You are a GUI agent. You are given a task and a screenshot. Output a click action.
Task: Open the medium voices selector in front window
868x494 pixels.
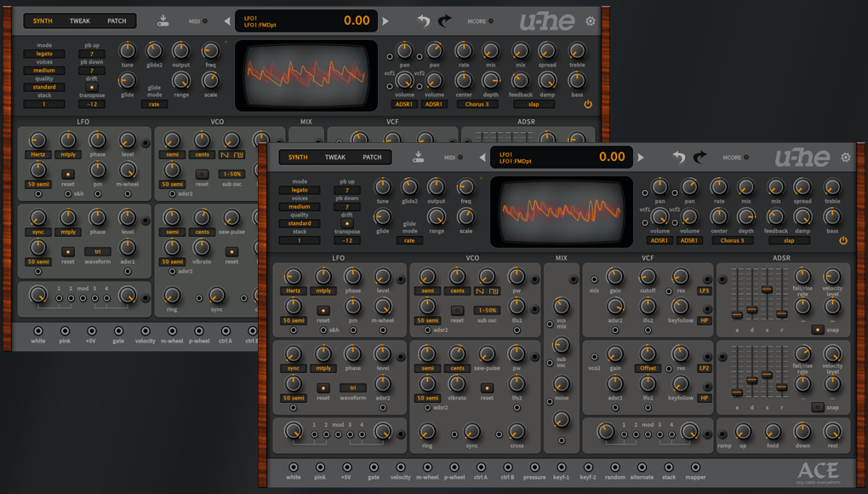coord(300,207)
